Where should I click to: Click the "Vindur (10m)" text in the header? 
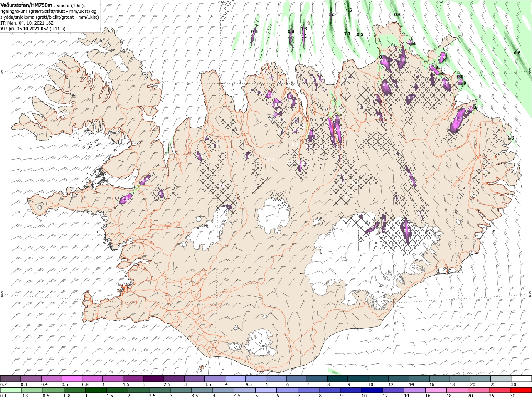point(70,5)
